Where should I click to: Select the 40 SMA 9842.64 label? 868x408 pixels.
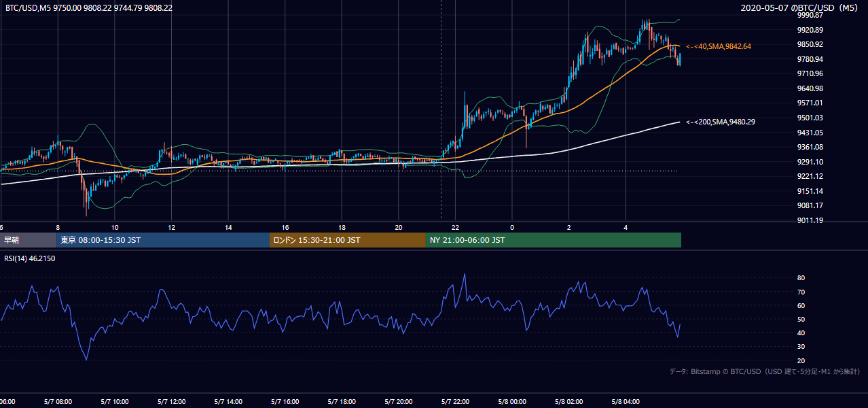tap(719, 46)
